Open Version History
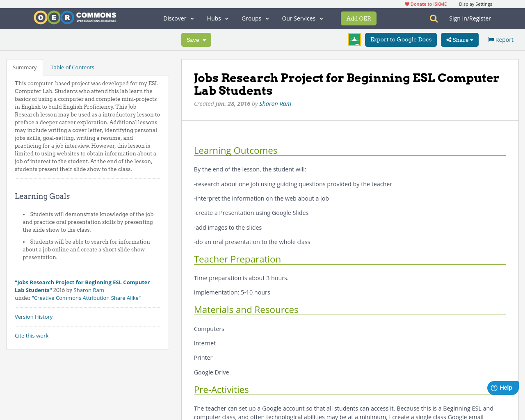Screen dimensions: 525x420 (x=34, y=316)
